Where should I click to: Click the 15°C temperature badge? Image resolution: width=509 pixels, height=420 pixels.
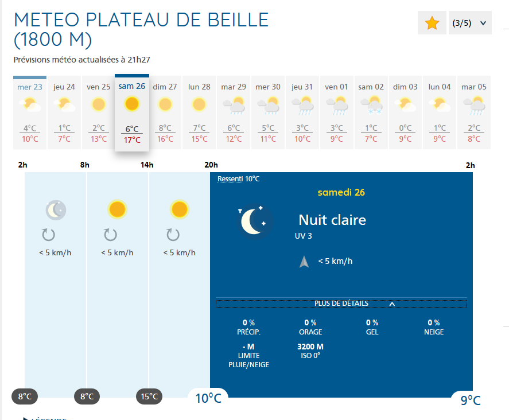tap(149, 396)
